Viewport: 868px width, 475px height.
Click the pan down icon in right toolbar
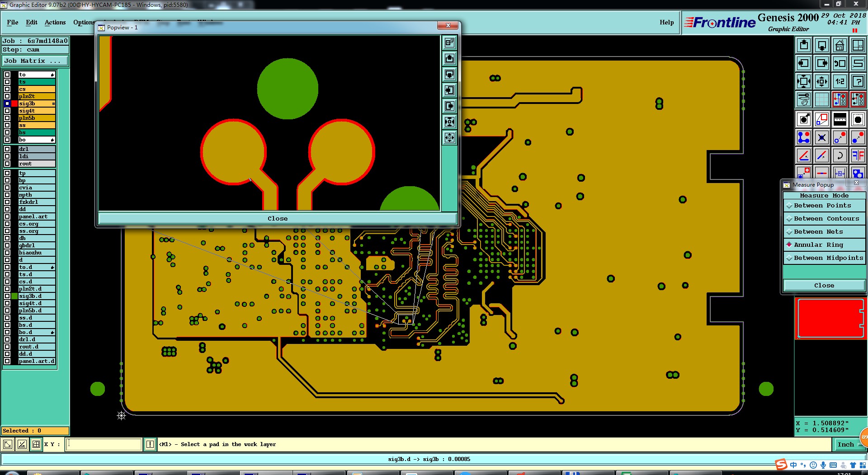[x=822, y=45]
